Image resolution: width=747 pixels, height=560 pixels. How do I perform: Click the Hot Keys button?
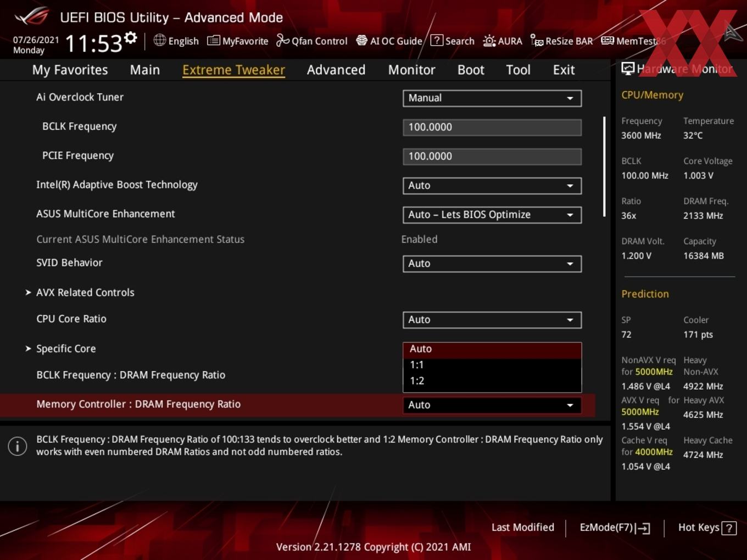point(707,528)
